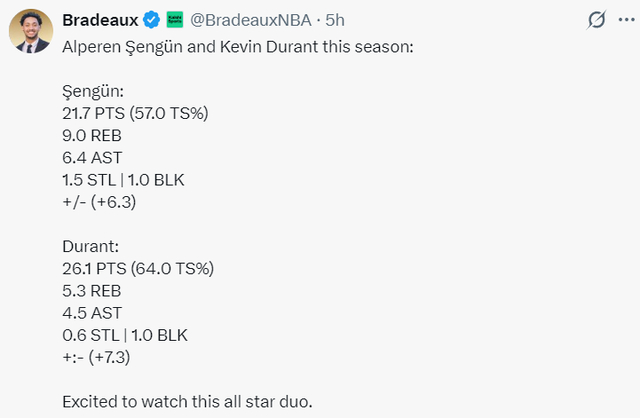The width and height of the screenshot is (640, 418).
Task: Click the "4.5 AST" stat line
Action: (93, 312)
